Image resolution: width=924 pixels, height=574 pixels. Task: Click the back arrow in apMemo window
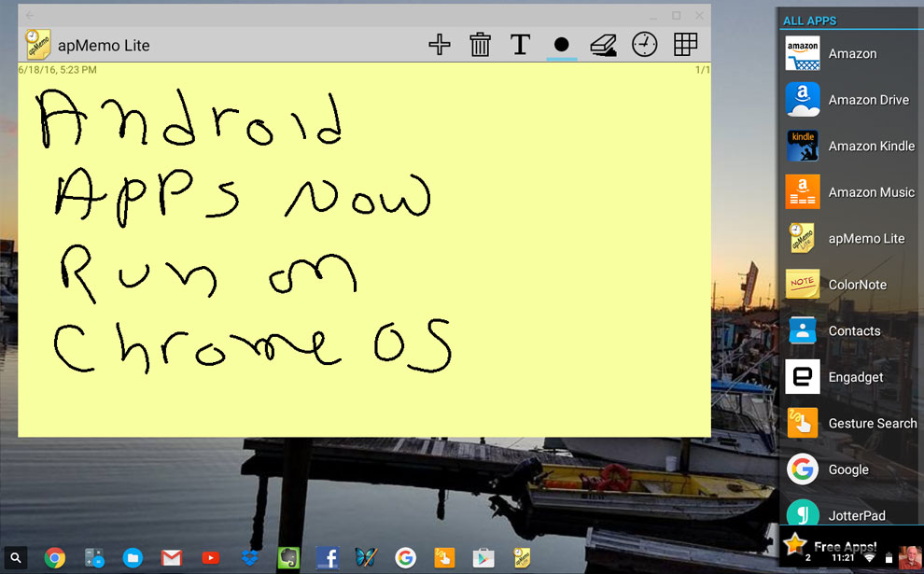click(30, 15)
